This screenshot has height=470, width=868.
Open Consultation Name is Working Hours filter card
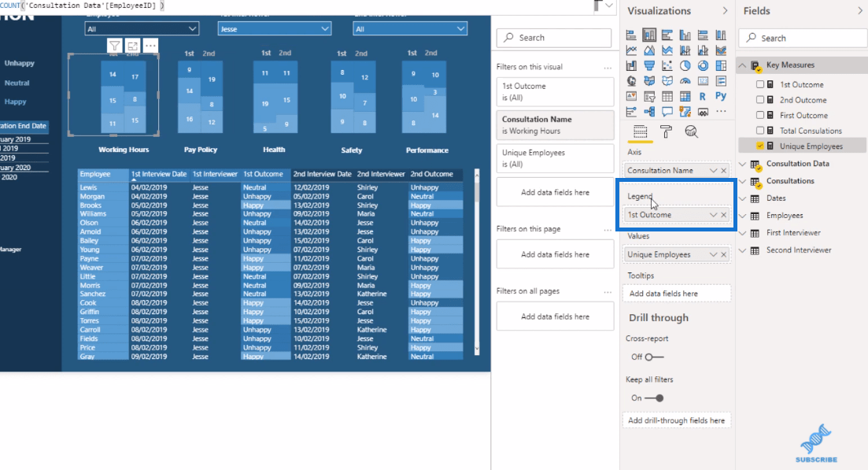(x=556, y=125)
